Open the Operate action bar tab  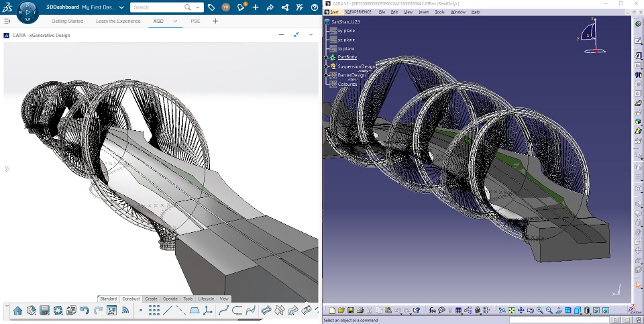(170, 299)
